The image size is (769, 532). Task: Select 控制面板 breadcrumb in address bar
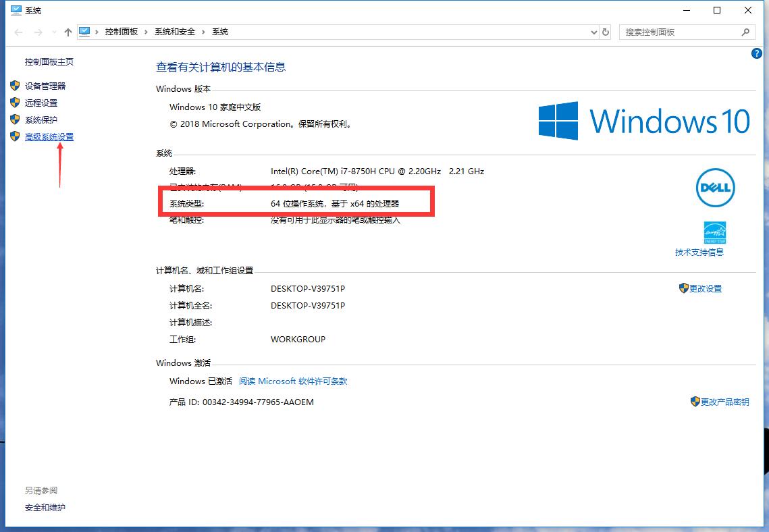121,32
